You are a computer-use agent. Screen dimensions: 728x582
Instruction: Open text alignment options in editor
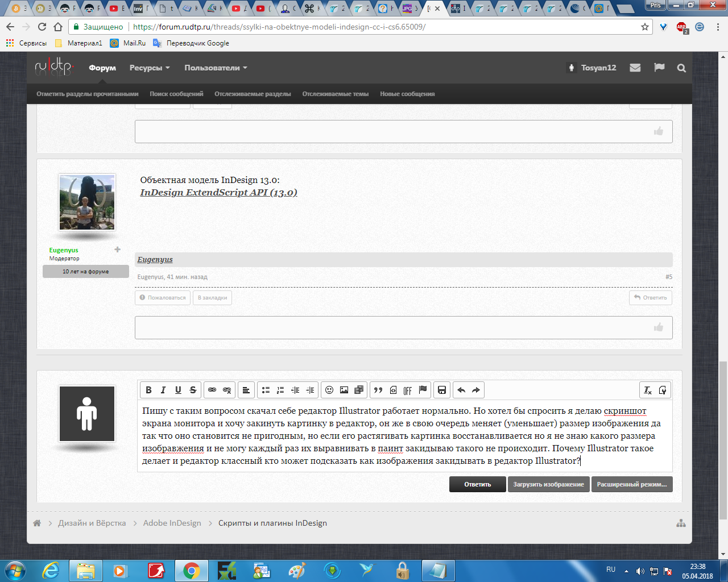246,390
